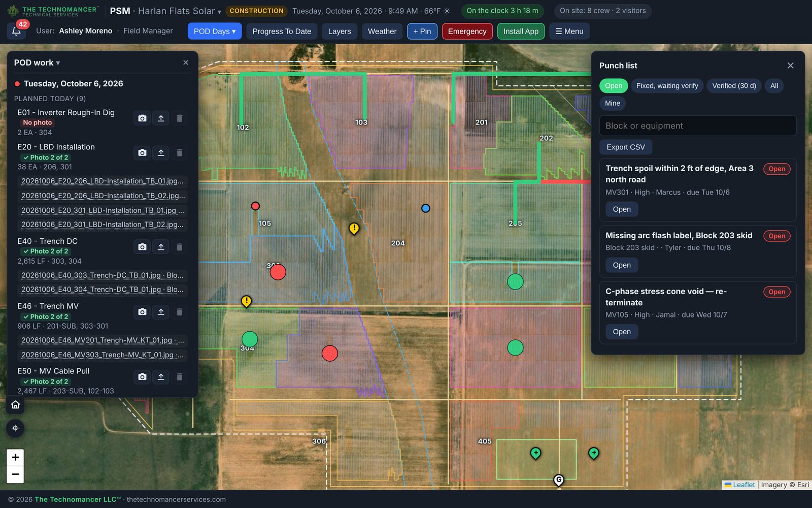The image size is (812, 508).
Task: Upload file for E01 Inverter Rough-In Dig
Action: point(161,118)
